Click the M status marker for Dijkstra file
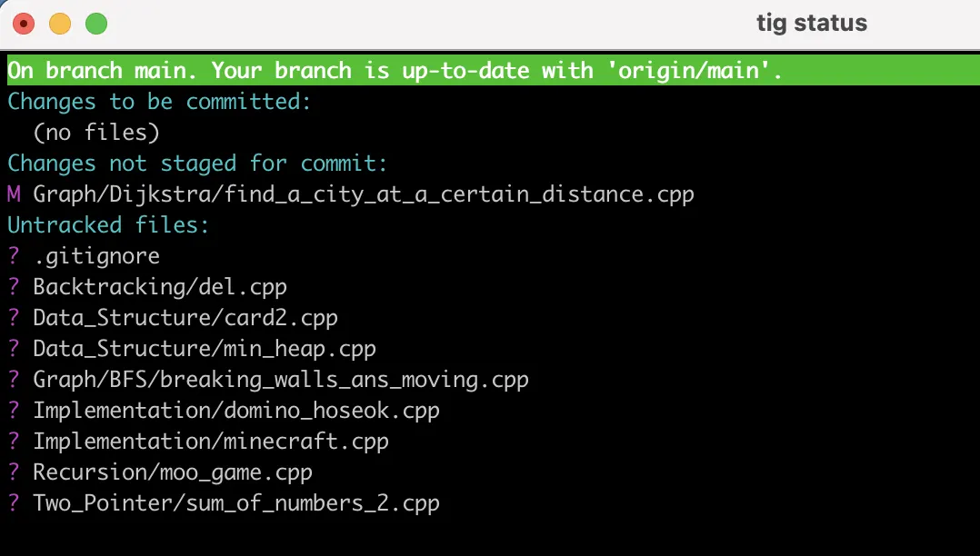This screenshot has height=556, width=980. (x=14, y=194)
